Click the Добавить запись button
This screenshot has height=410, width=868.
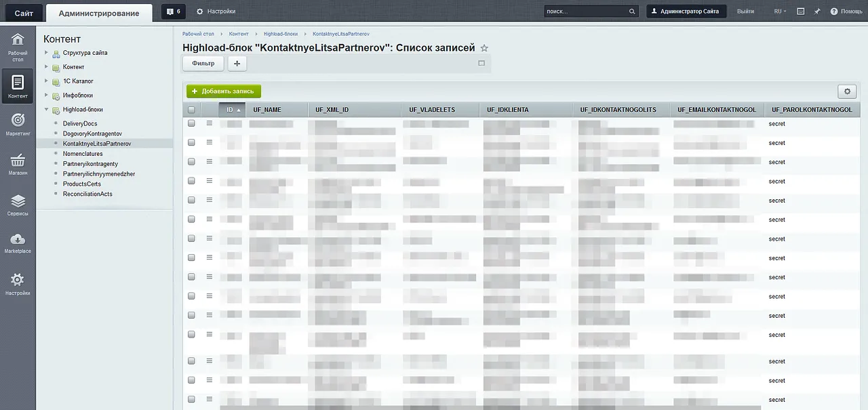[223, 91]
